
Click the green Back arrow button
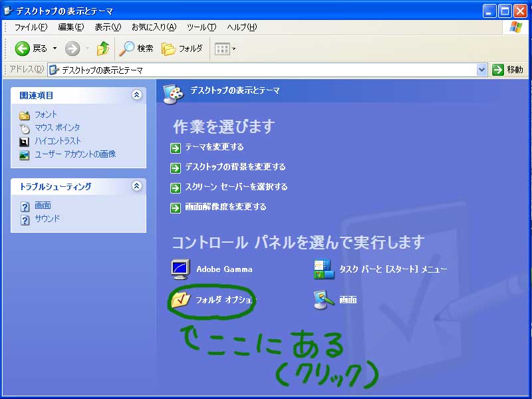click(23, 49)
